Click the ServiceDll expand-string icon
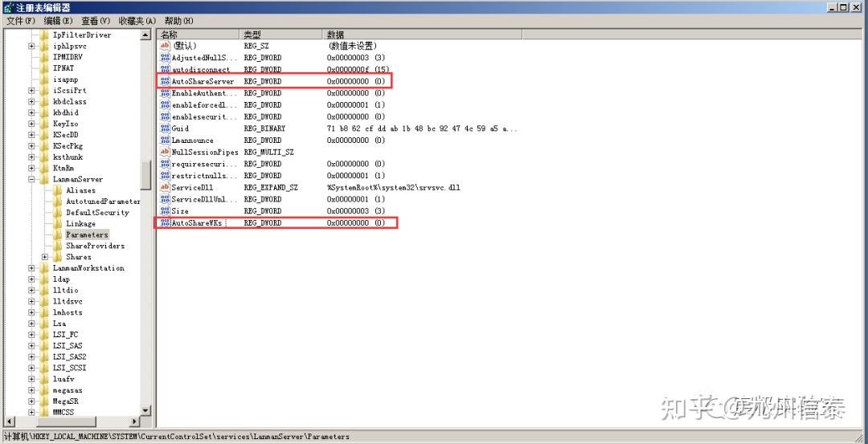The height and width of the screenshot is (444, 868). 165,187
